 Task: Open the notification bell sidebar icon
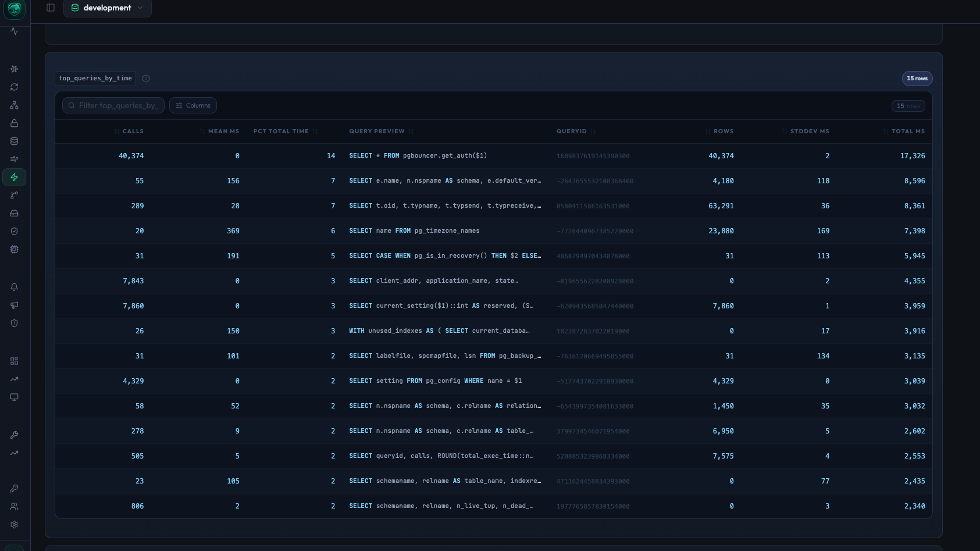15,287
